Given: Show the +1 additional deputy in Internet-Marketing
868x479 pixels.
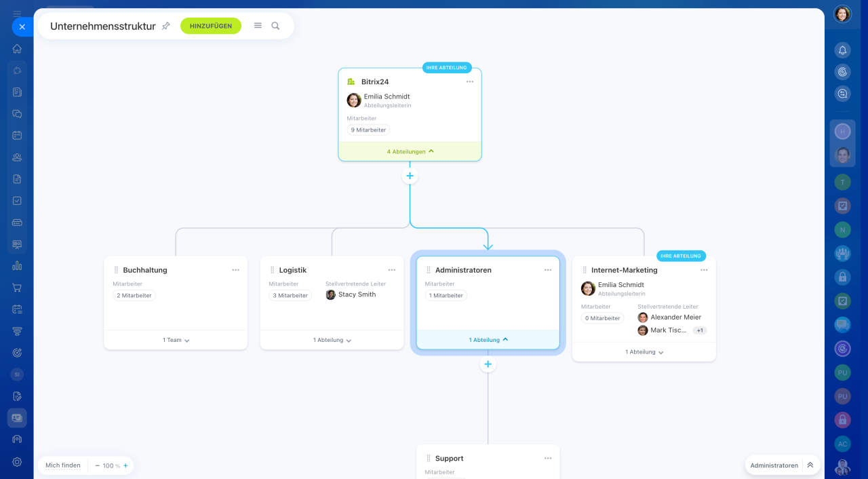Looking at the screenshot, I should coord(700,330).
